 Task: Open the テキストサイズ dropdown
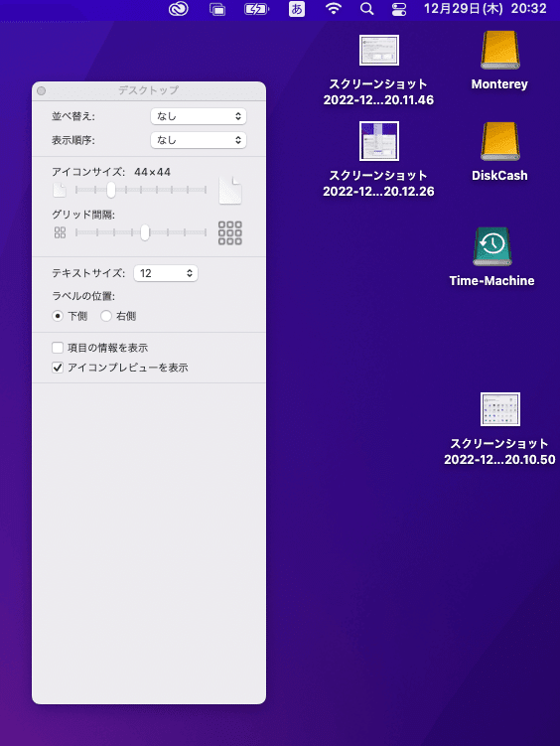point(166,273)
